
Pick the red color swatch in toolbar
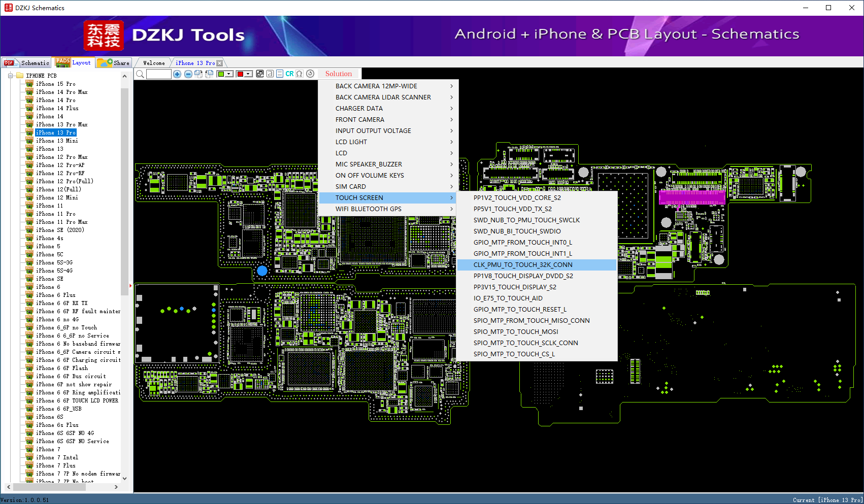(x=241, y=74)
